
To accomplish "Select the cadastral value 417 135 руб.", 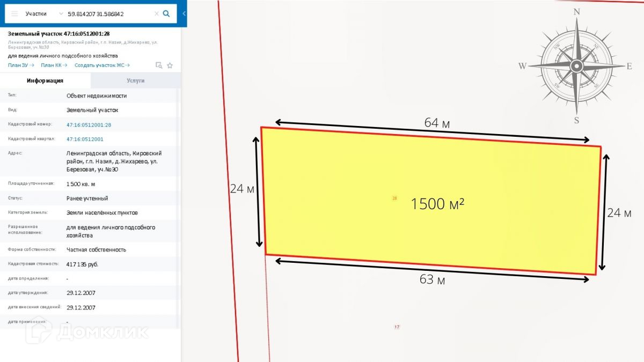I will 83,264.
